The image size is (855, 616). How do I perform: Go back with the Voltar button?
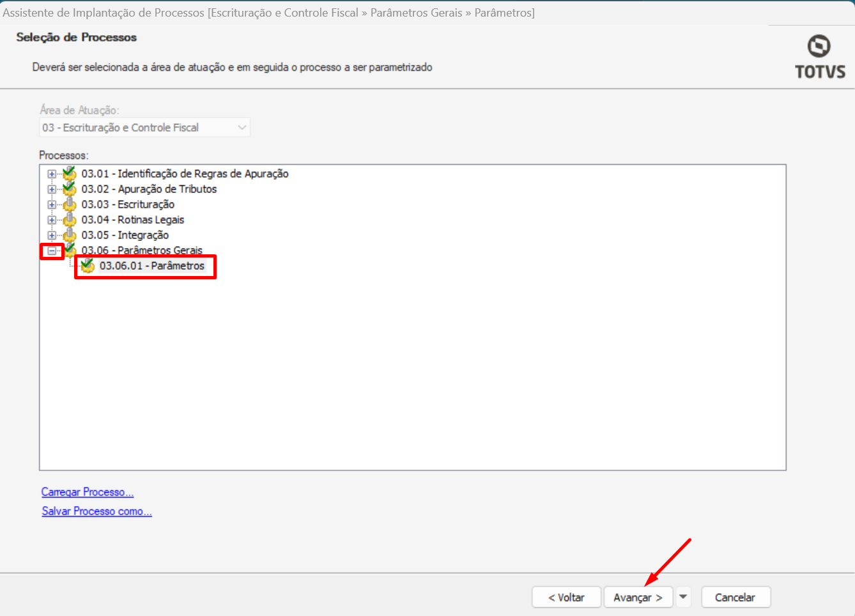pyautogui.click(x=566, y=597)
